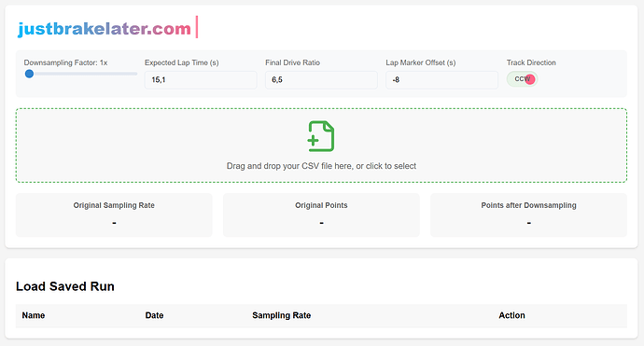
Task: Click the Original Sampling Rate card
Action: (x=114, y=215)
